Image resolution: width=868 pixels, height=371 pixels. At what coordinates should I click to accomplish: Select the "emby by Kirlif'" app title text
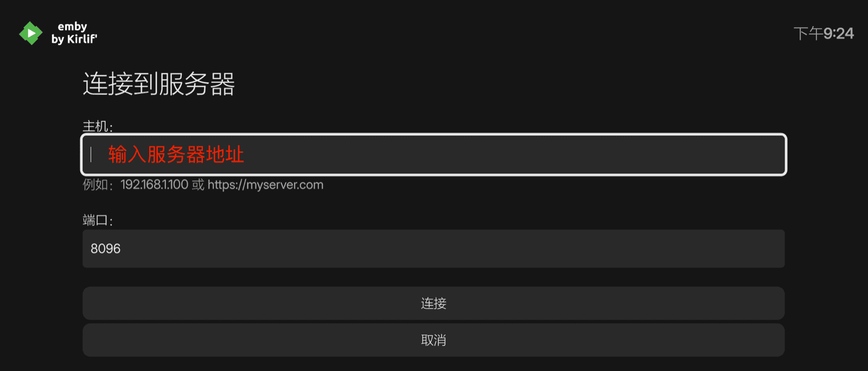click(74, 33)
